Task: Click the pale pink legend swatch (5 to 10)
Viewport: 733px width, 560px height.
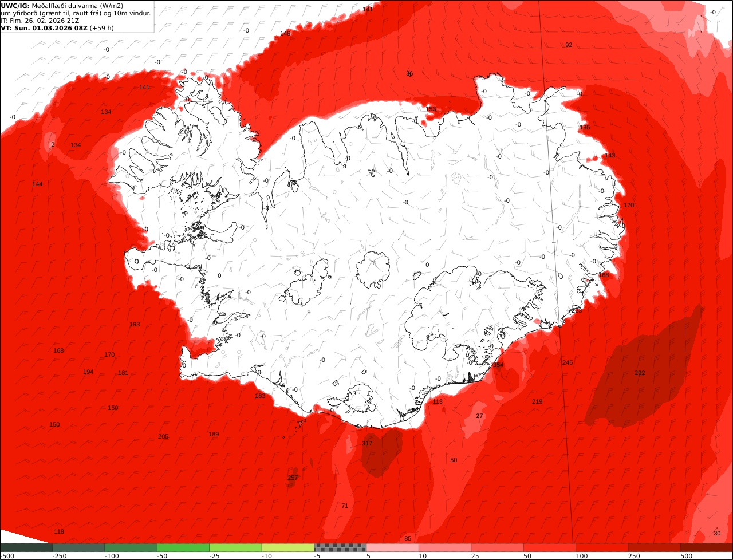Action: pyautogui.click(x=392, y=547)
